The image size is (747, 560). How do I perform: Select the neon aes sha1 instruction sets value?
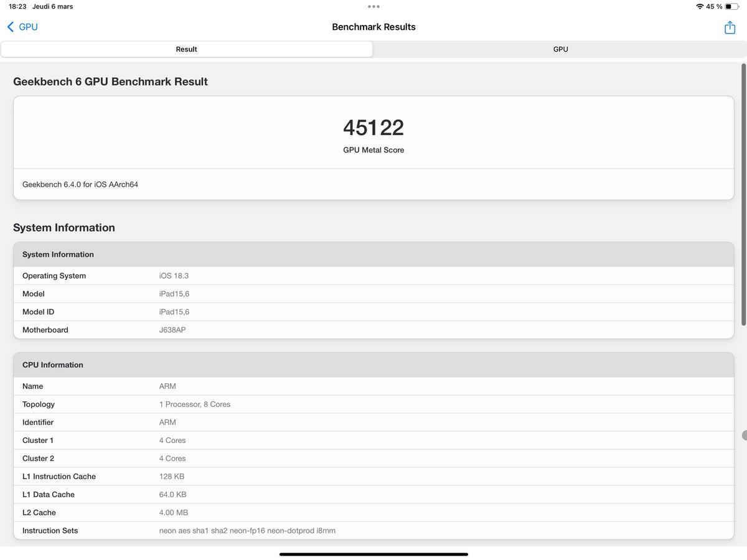pos(247,531)
